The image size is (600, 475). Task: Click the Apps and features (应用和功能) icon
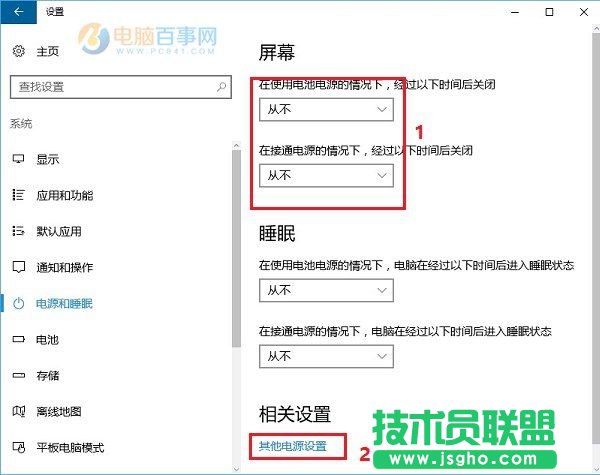pyautogui.click(x=18, y=195)
